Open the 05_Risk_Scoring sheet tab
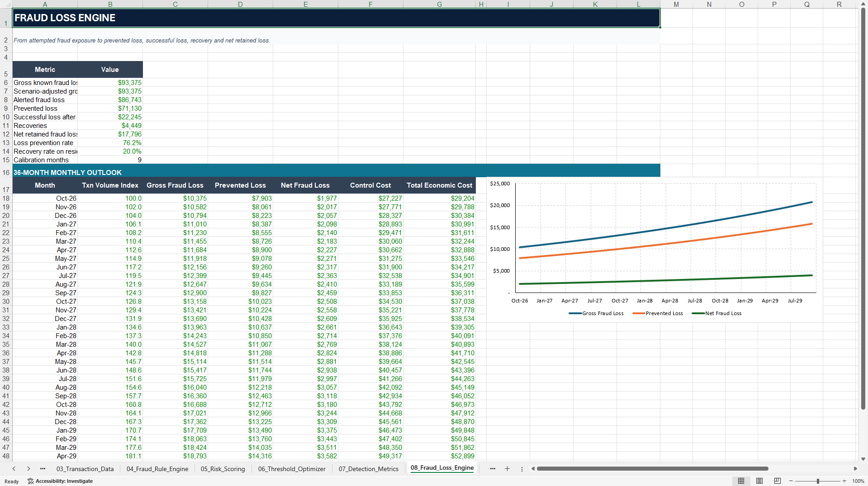Viewport: 868px width, 486px height. pos(223,469)
